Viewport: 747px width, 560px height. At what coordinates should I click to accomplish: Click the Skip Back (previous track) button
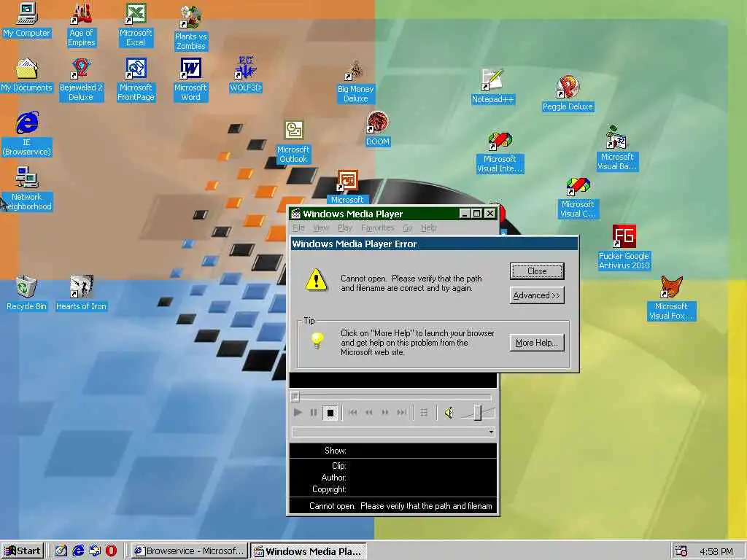click(352, 413)
